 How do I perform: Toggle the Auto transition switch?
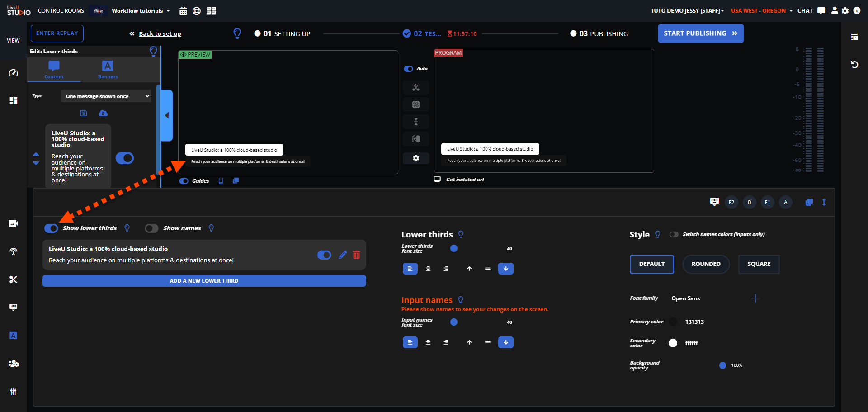pos(409,69)
